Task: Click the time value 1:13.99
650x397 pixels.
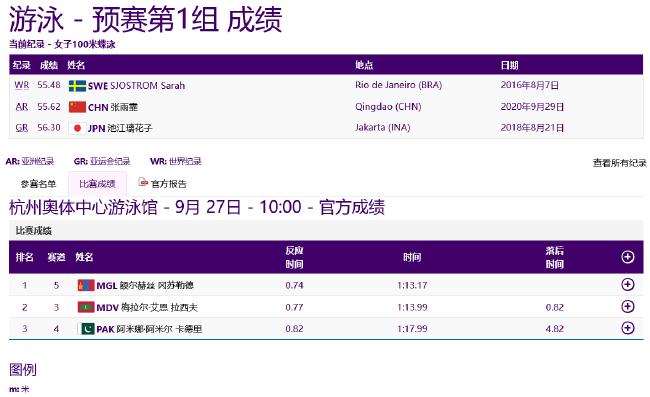Action: coord(412,307)
